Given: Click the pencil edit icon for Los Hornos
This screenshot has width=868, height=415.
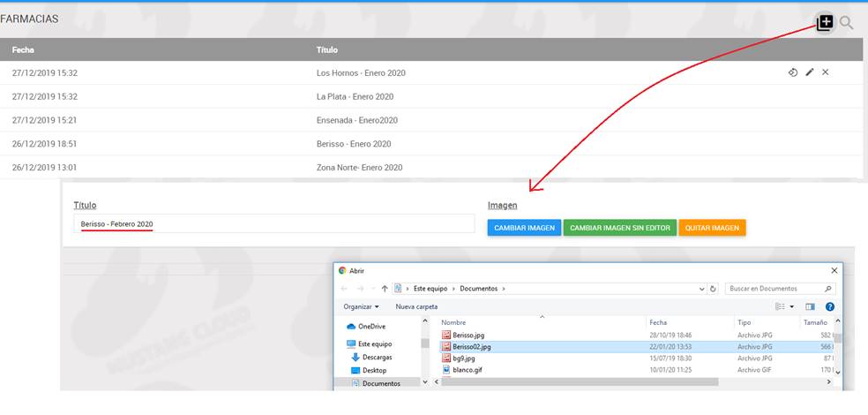Looking at the screenshot, I should coord(810,72).
